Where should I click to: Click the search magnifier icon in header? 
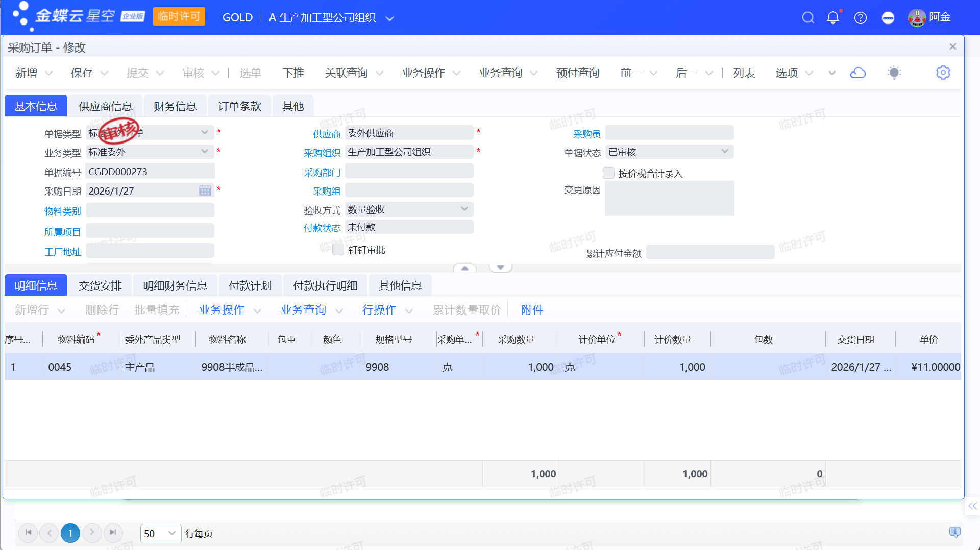807,18
